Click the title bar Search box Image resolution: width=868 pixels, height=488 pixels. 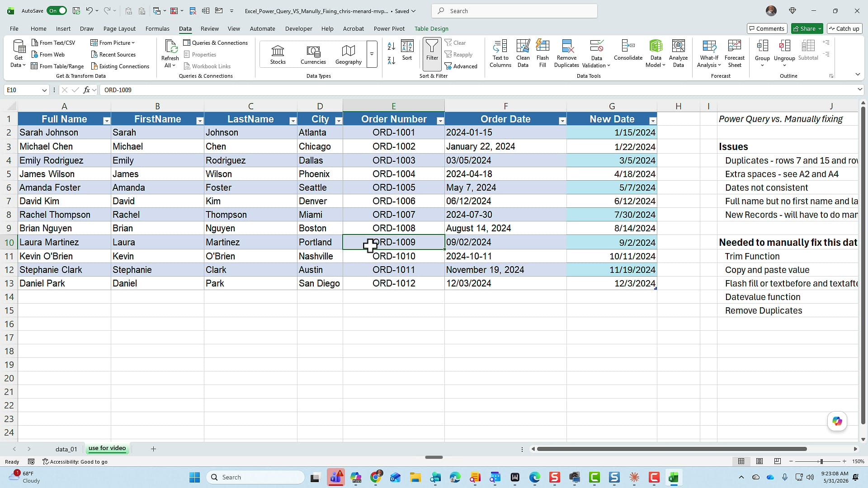(514, 11)
